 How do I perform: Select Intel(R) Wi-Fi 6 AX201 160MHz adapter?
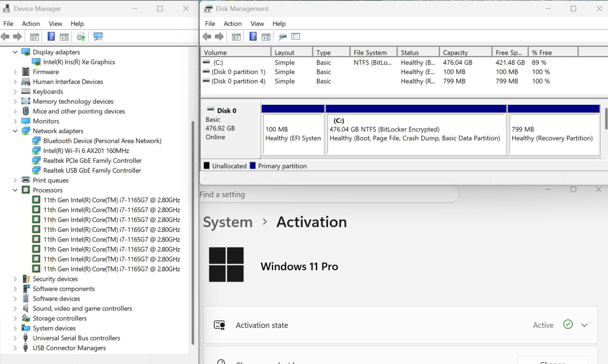tap(86, 151)
